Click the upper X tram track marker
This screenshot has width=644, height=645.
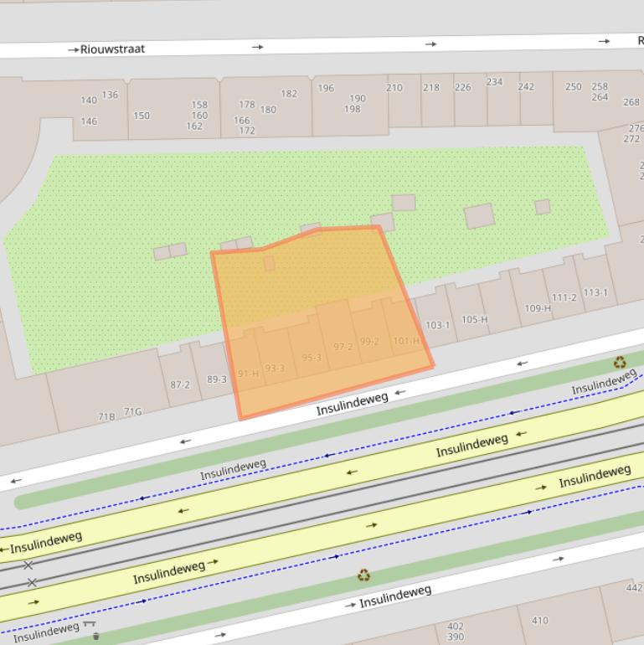pyautogui.click(x=28, y=565)
